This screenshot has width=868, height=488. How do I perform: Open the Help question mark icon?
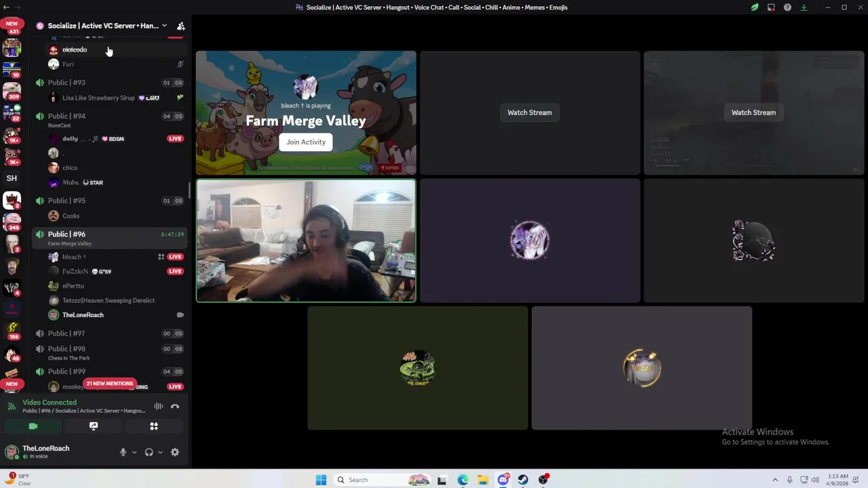787,7
